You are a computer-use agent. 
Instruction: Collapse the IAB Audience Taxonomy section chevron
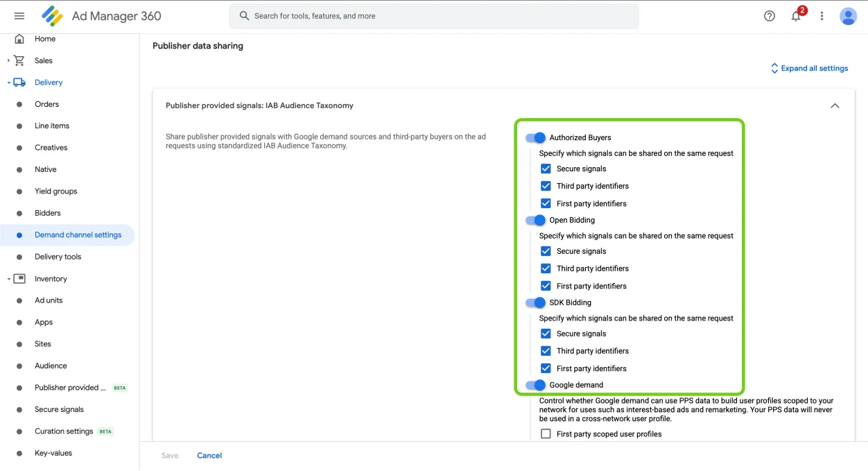(x=835, y=106)
